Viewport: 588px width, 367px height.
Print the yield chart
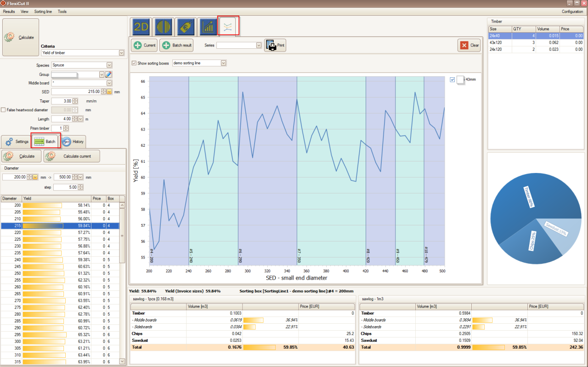(x=275, y=45)
